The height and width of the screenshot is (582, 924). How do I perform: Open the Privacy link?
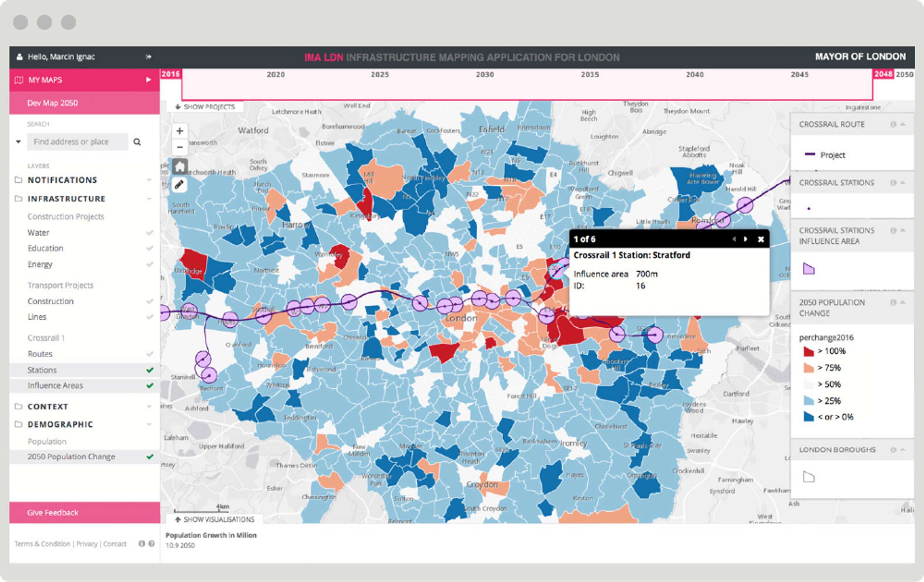87,544
